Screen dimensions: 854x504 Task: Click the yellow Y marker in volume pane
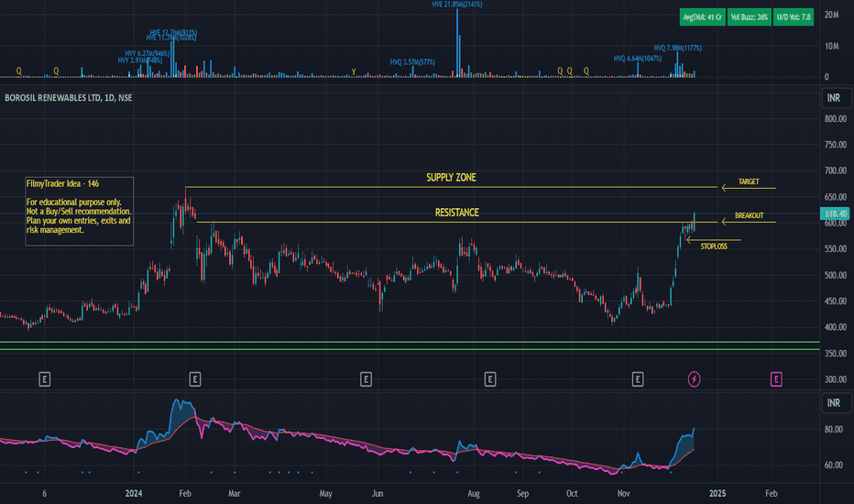tap(354, 71)
